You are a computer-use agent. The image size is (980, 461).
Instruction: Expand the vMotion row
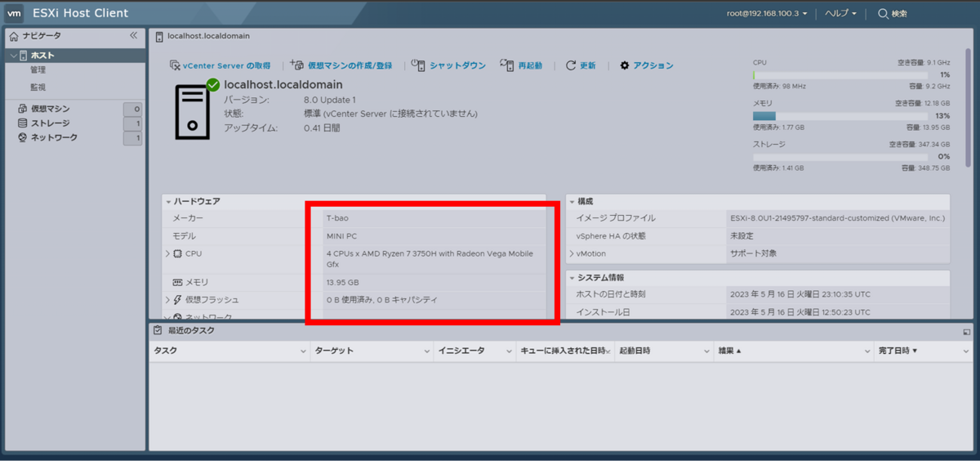click(572, 253)
